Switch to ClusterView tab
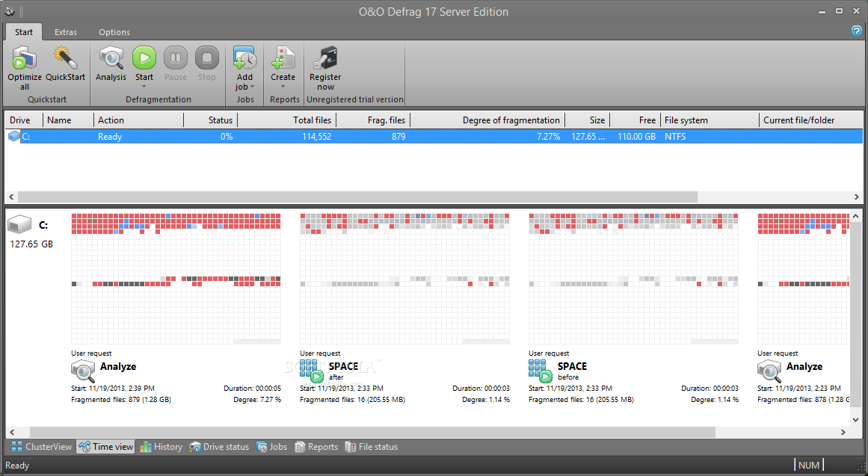The width and height of the screenshot is (868, 476). point(42,447)
